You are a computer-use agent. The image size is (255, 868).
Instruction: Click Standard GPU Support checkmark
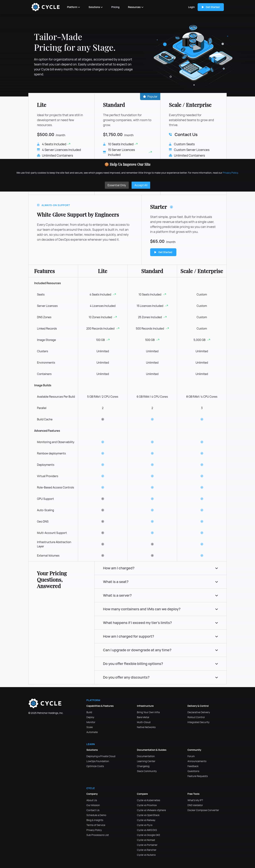pos(152,499)
